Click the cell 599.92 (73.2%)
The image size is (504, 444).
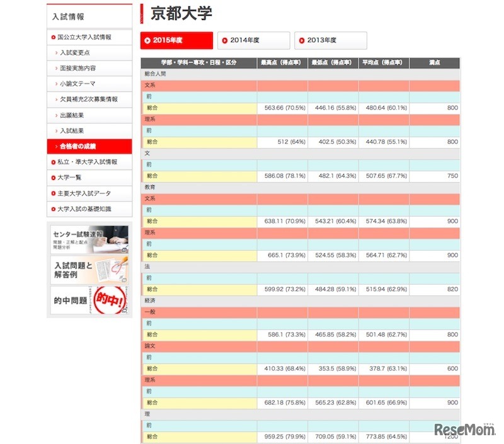(282, 290)
